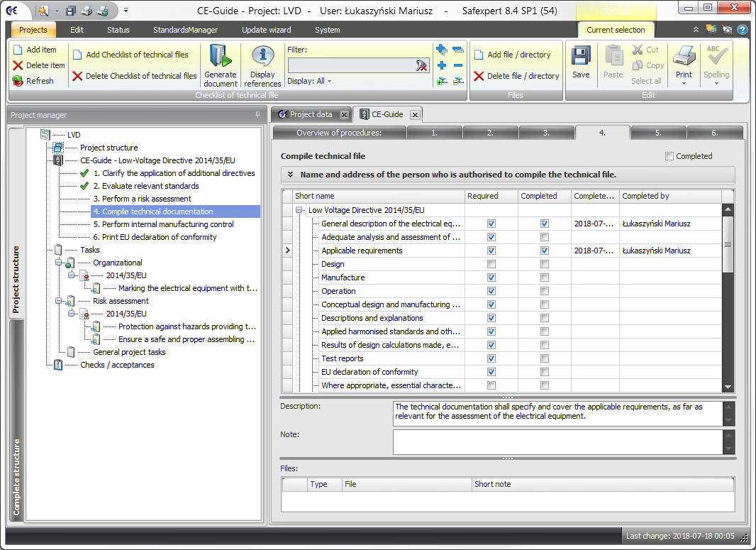Screen dimensions: 756x550
Task: Open the StandardsManager ribbon tab
Action: pos(185,30)
